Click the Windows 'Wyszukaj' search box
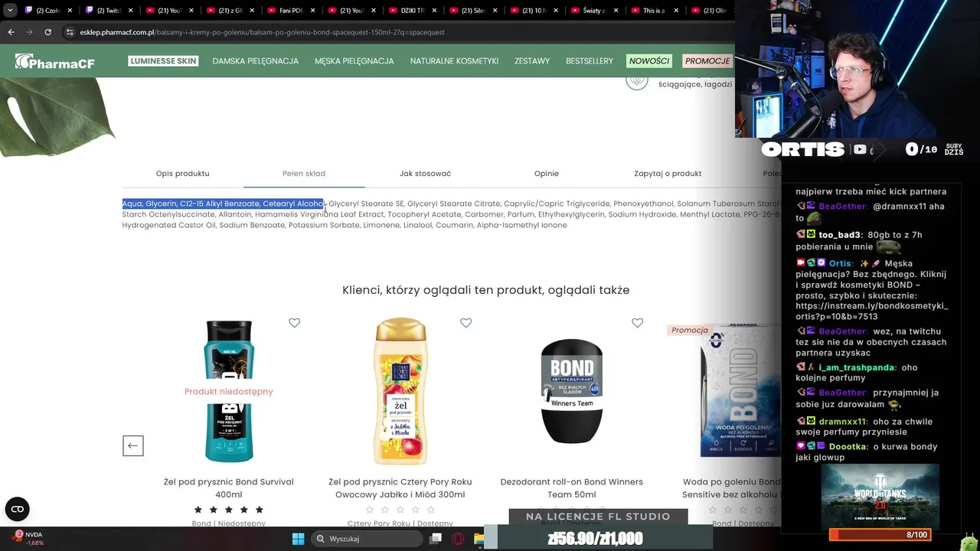 368,539
